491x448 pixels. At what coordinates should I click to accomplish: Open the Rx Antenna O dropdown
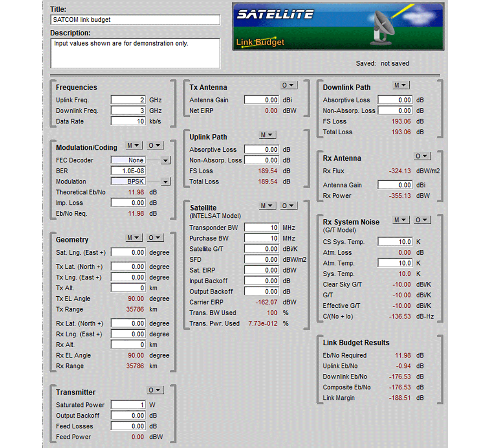tap(423, 156)
